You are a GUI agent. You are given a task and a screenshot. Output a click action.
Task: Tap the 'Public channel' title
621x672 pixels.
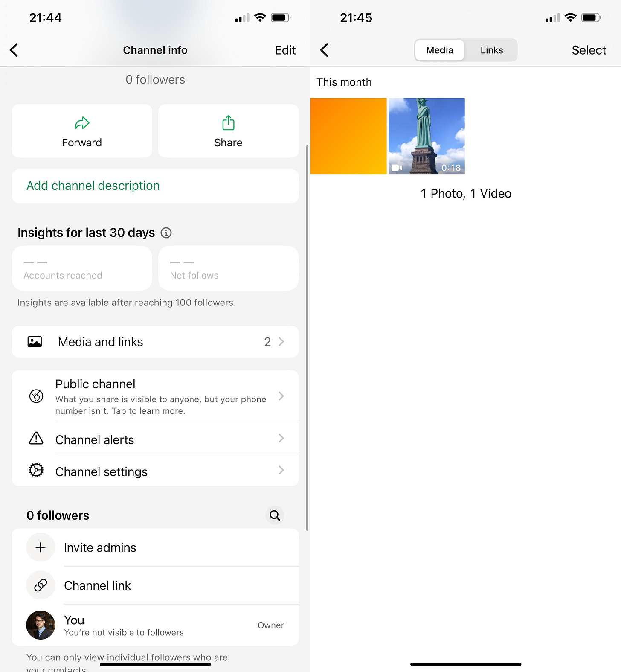pos(96,384)
